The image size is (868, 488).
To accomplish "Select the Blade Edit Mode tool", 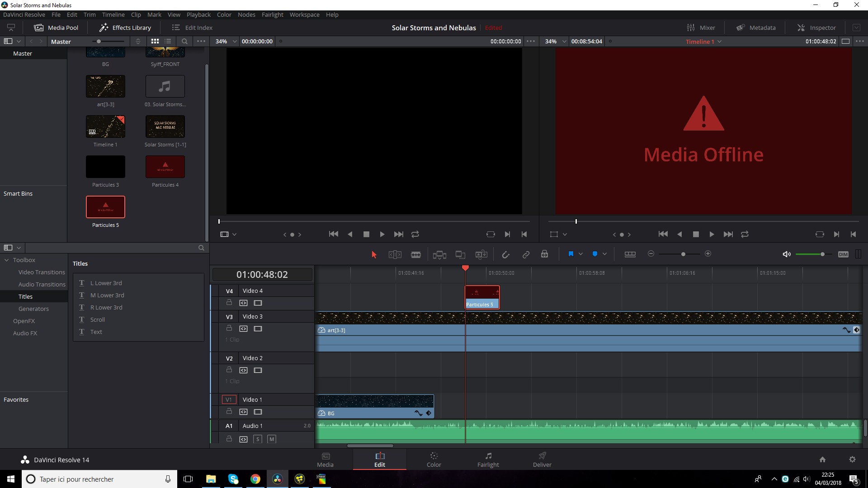I will [416, 254].
